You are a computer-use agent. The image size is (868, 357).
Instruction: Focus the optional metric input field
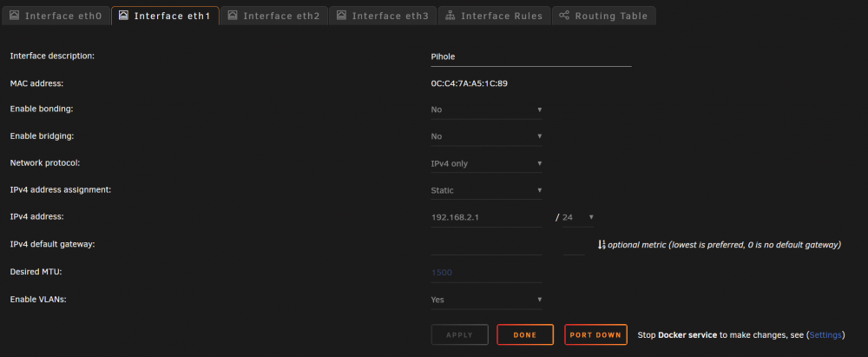tap(574, 245)
